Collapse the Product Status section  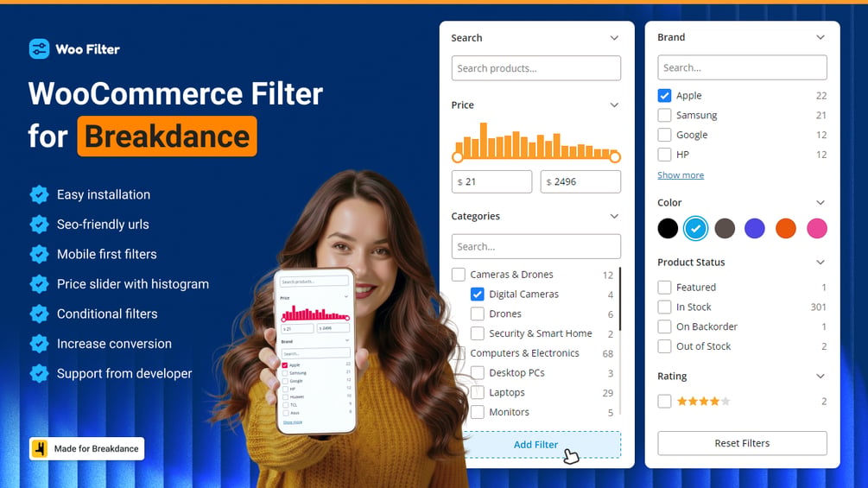[x=820, y=263]
